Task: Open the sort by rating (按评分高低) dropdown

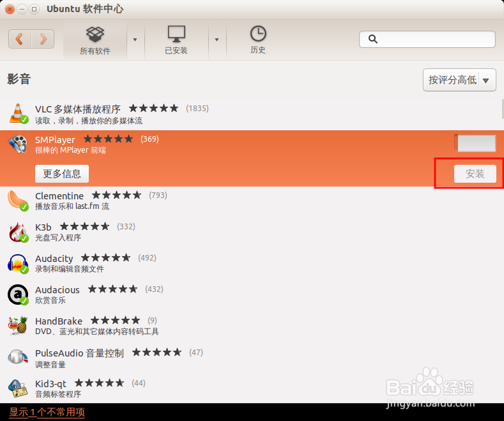Action: click(459, 80)
